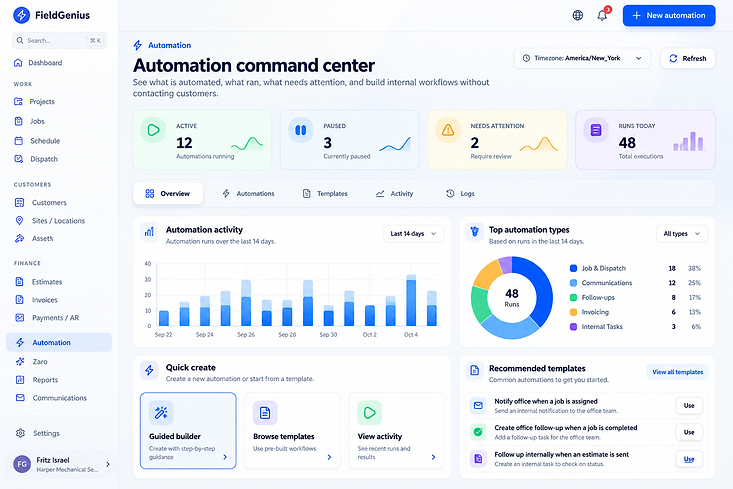Click the Settings gear icon

coord(20,433)
